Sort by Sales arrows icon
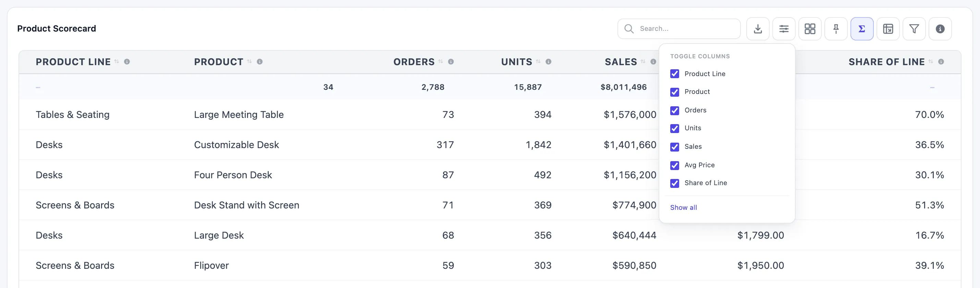 (x=643, y=62)
